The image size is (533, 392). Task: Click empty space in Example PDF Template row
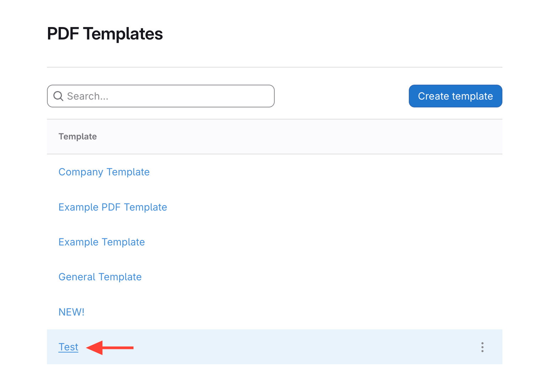[302, 207]
